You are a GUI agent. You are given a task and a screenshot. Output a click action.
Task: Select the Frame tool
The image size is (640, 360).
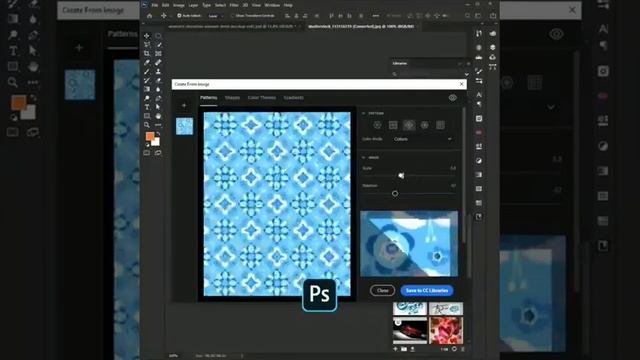click(158, 53)
